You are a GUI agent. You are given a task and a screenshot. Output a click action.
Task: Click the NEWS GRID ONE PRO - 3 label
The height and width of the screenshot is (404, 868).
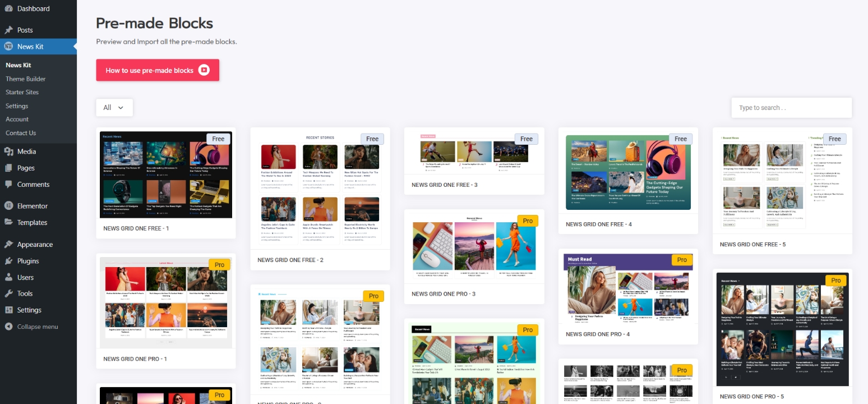(x=444, y=294)
